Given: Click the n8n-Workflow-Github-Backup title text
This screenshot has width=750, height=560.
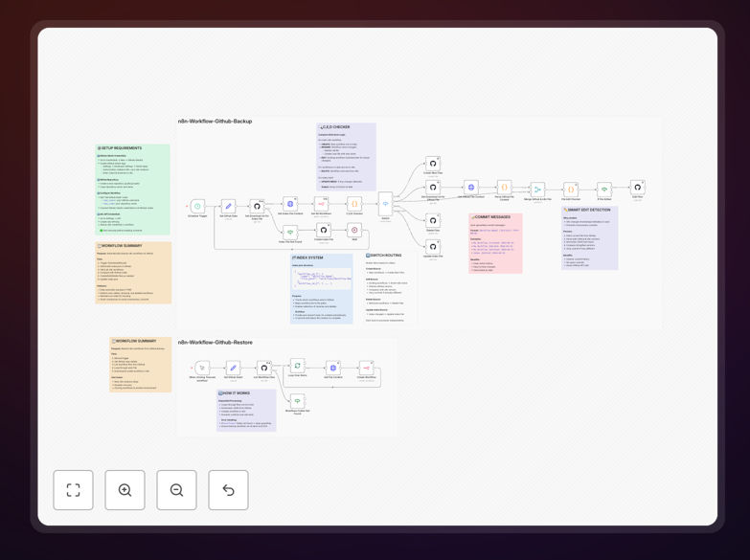Looking at the screenshot, I should click(x=215, y=121).
